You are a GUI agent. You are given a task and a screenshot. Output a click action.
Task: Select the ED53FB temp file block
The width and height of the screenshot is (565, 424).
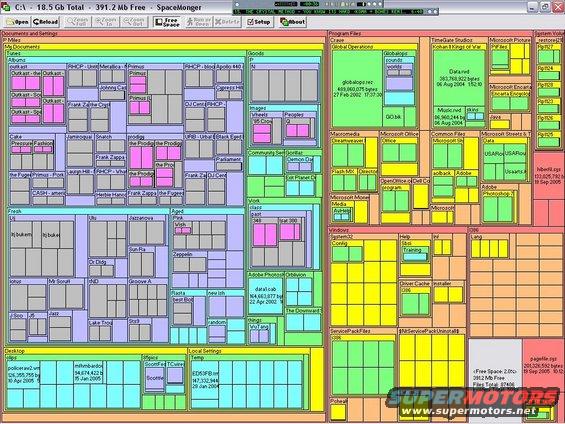click(205, 379)
